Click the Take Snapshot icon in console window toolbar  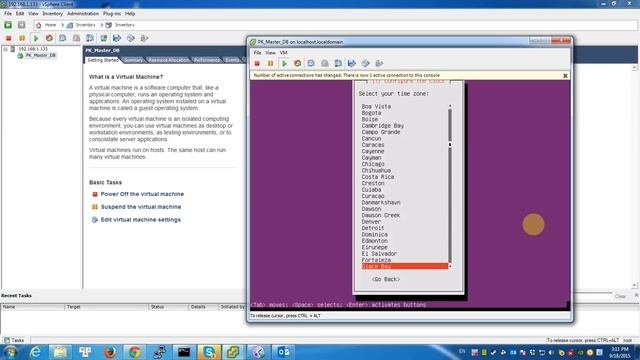(311, 63)
